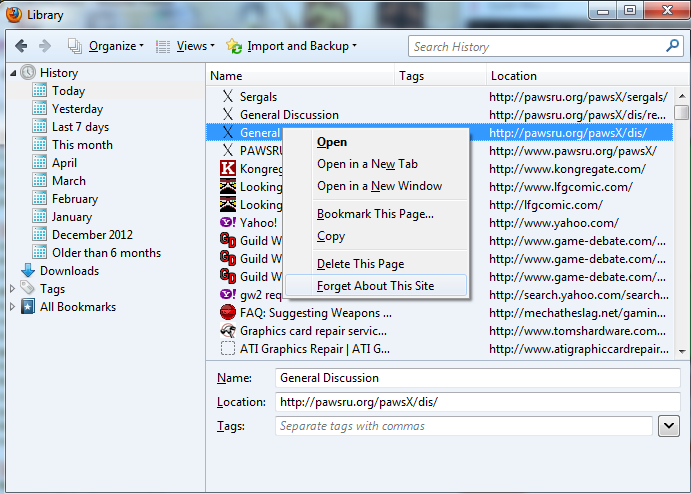Choose Open in a New Window
The height and width of the screenshot is (494, 691).
coord(376,186)
